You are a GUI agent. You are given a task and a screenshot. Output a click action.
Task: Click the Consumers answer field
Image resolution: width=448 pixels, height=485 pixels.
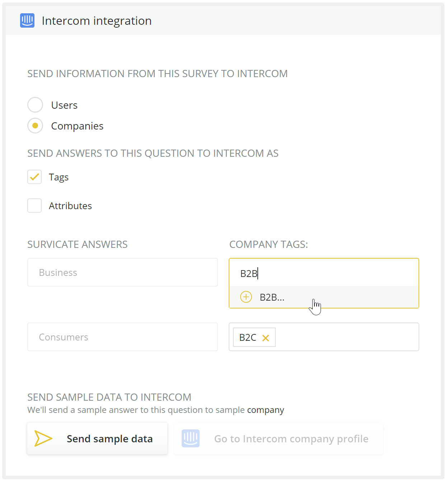pyautogui.click(x=122, y=337)
